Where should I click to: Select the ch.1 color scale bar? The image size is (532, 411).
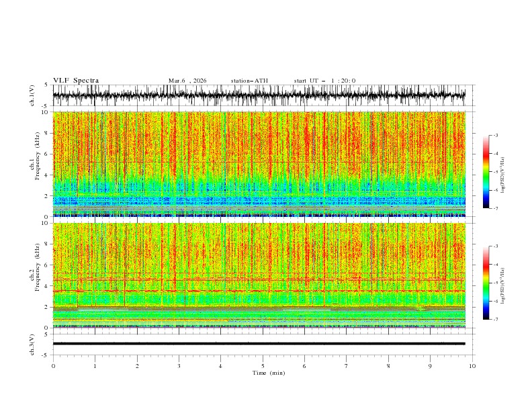click(x=486, y=172)
